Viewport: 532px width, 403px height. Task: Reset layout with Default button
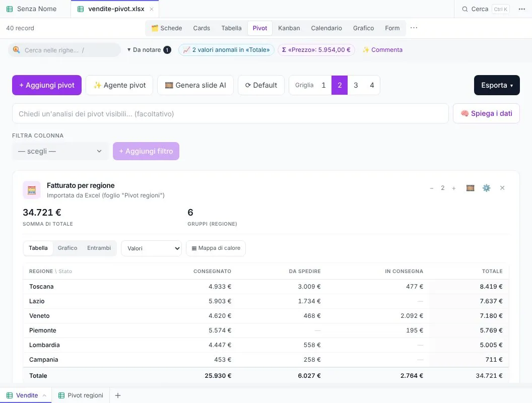click(261, 85)
